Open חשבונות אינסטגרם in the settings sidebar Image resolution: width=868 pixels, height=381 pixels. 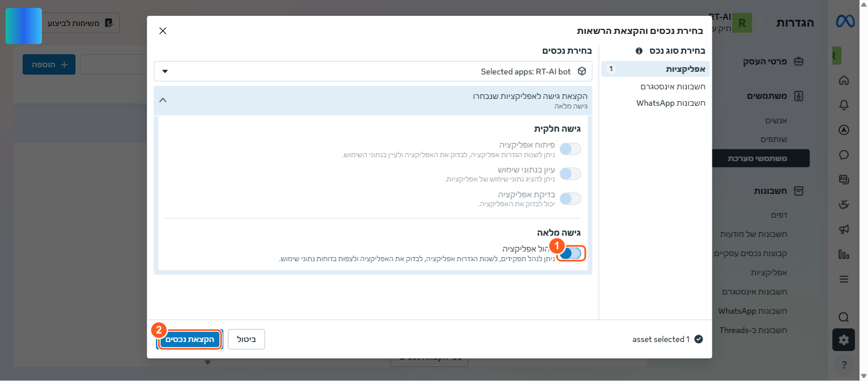pyautogui.click(x=754, y=292)
